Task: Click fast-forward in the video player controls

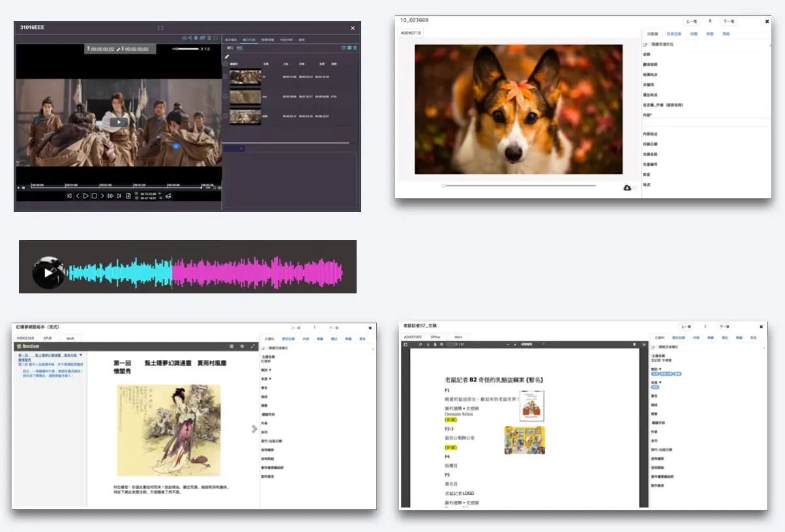Action: (x=110, y=196)
